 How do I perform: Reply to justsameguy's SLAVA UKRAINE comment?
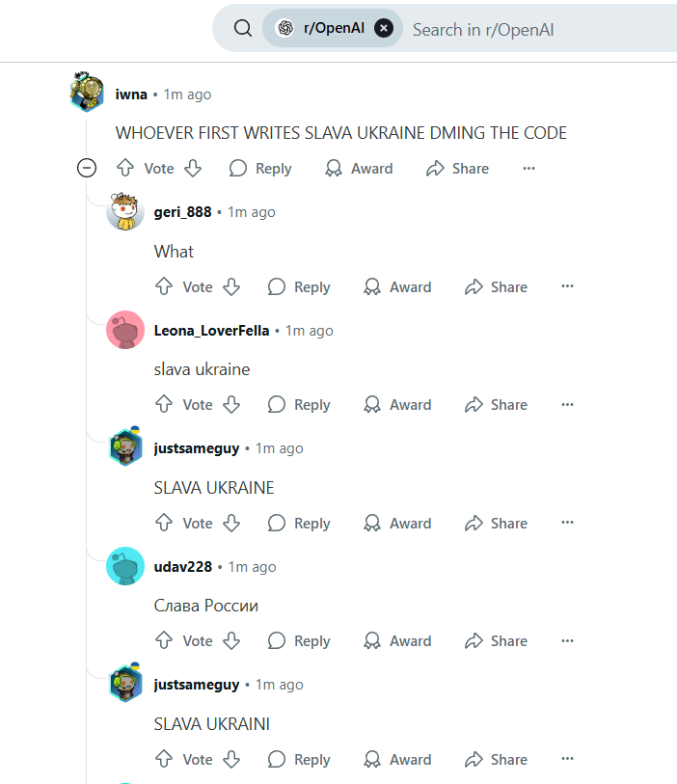(299, 523)
